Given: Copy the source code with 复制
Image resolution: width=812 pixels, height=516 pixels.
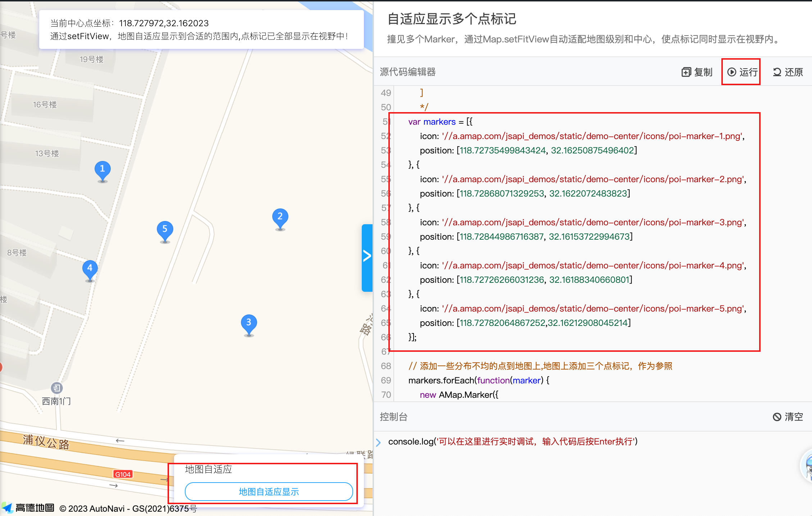Looking at the screenshot, I should (x=697, y=72).
